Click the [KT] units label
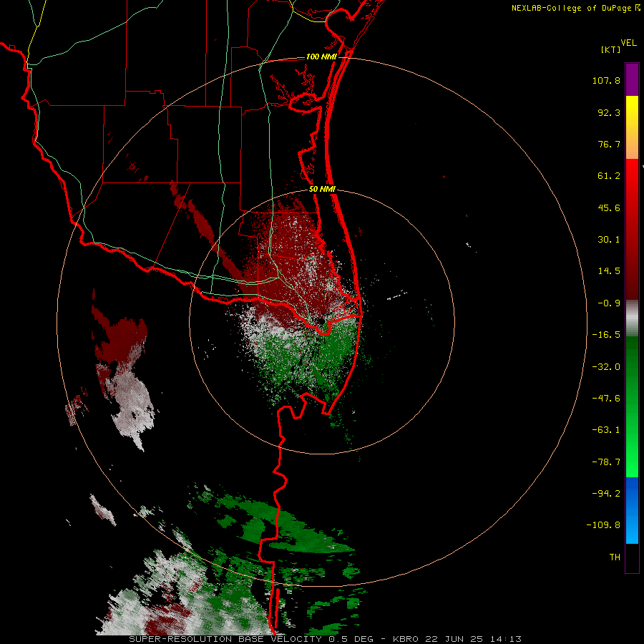This screenshot has width=644, height=644. coord(611,49)
